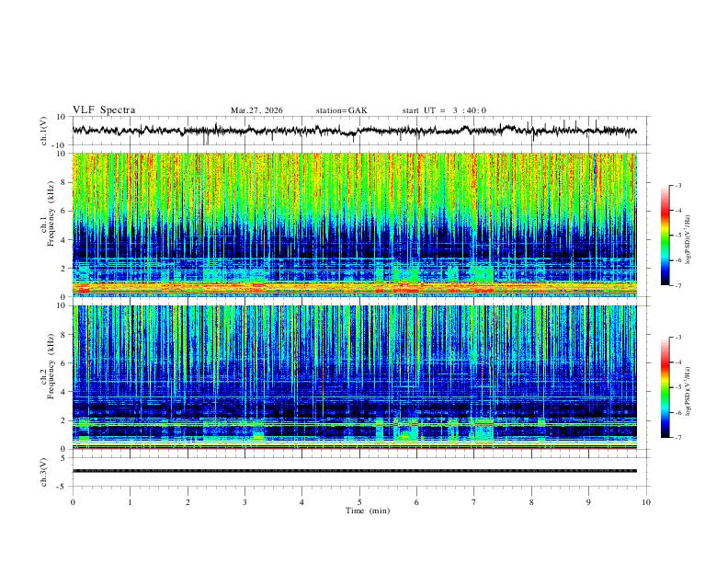
Task: Click the 'station=GAK' label
Action: 341,110
